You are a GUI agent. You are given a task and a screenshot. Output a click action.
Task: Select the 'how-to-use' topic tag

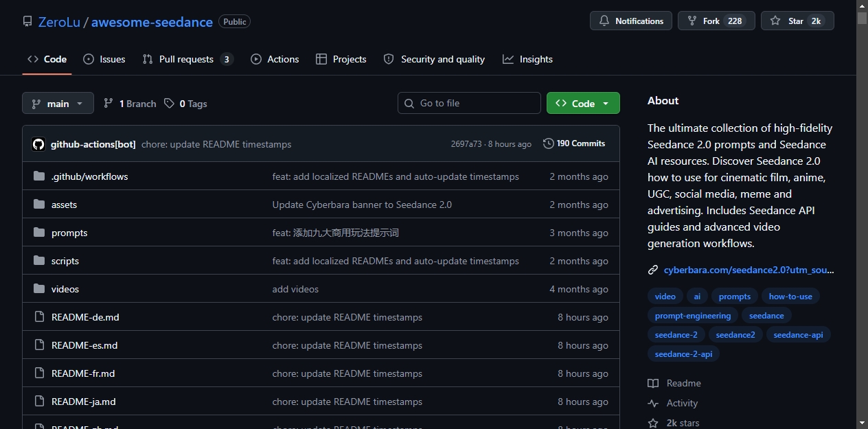[790, 297]
